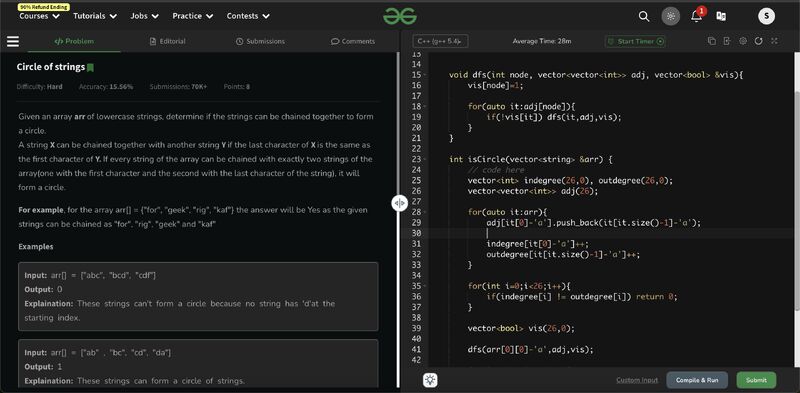This screenshot has height=393, width=800.
Task: Switch to the Submissions tab
Action: click(260, 41)
